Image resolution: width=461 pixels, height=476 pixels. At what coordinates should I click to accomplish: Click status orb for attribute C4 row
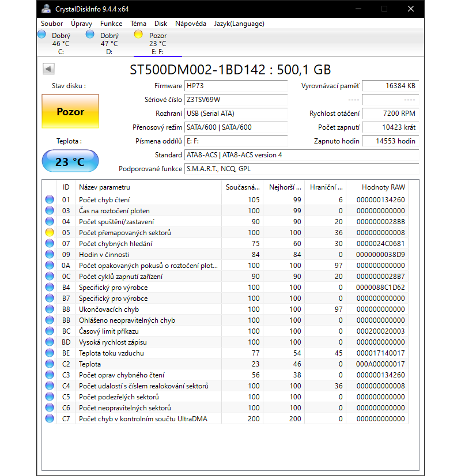[50, 386]
